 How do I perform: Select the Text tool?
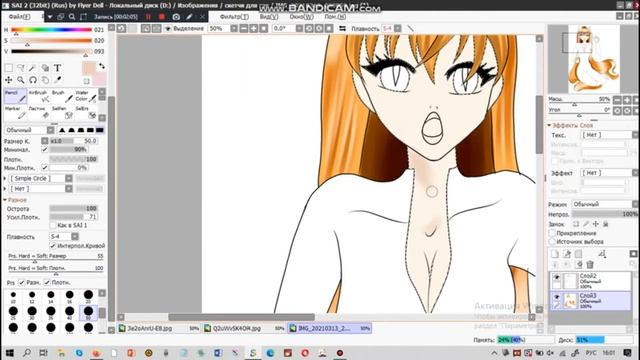click(x=58, y=68)
